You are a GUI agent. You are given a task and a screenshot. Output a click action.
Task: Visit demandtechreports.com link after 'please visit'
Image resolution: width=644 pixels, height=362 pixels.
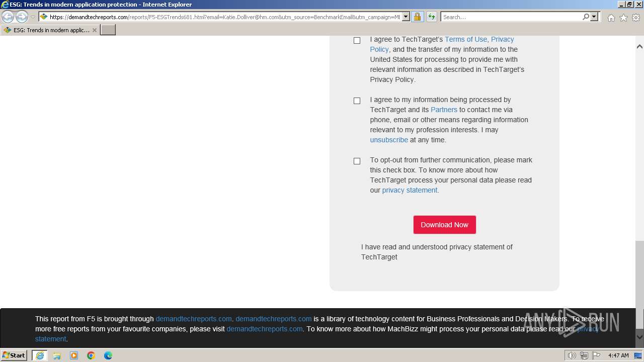pos(265,329)
